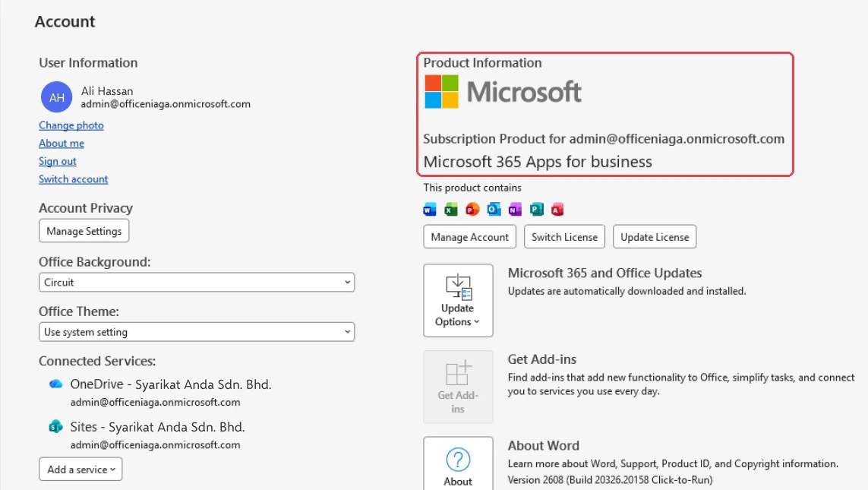
Task: Click the Microsoft 365 and Office Updates heading
Action: pos(604,273)
